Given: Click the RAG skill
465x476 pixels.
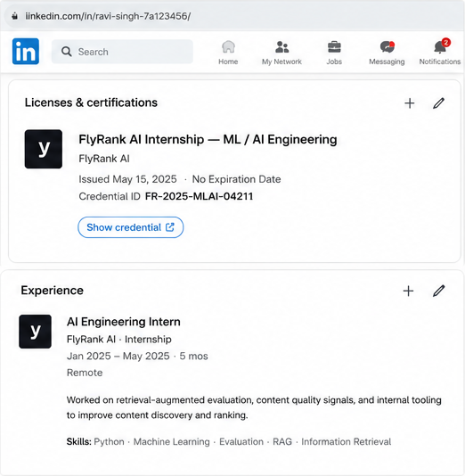Looking at the screenshot, I should (x=282, y=442).
